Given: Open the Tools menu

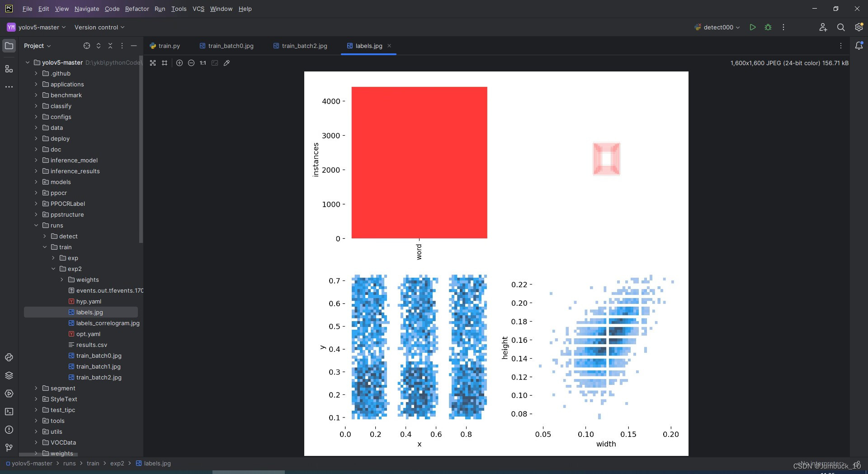Looking at the screenshot, I should tap(179, 9).
